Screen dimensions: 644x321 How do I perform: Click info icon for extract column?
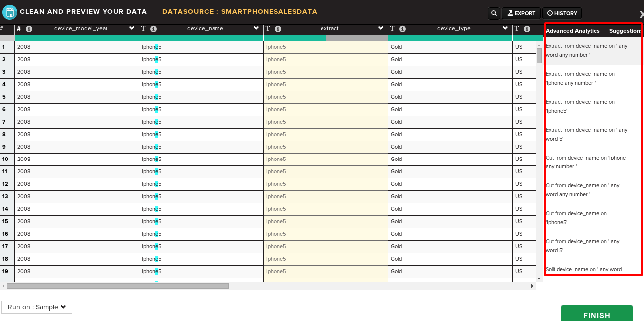pos(278,29)
